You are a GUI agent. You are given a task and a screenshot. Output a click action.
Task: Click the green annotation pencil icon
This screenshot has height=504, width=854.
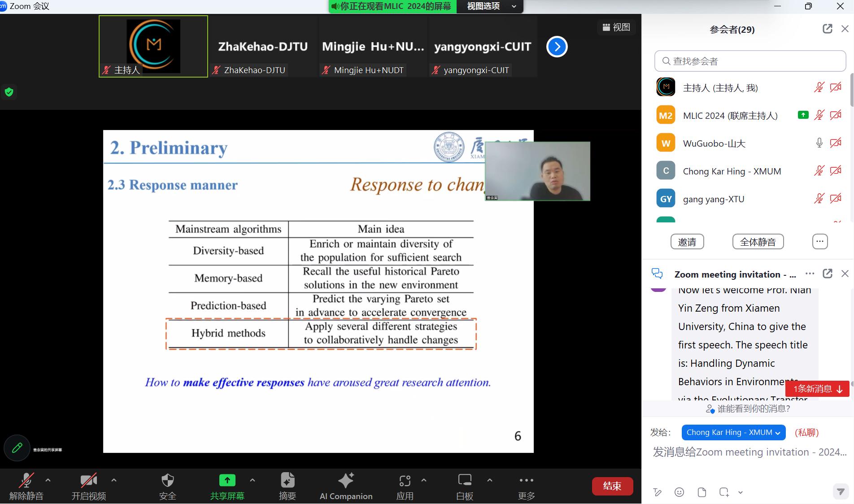(x=17, y=448)
